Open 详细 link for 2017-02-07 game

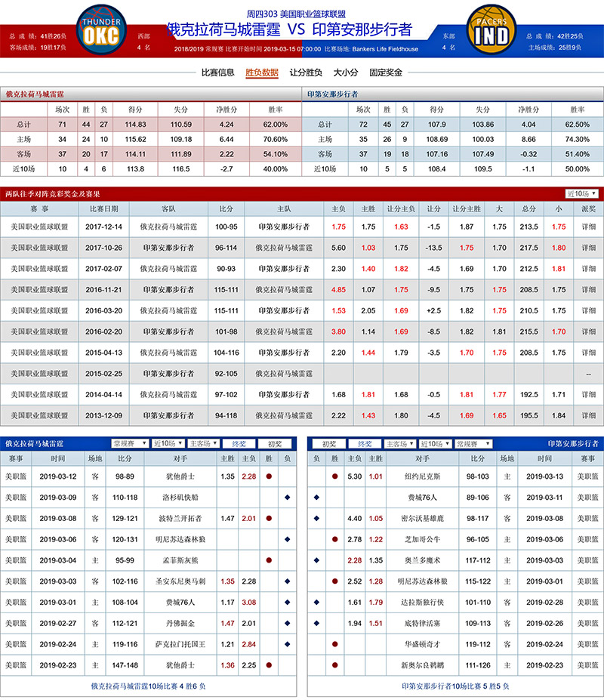coord(588,269)
